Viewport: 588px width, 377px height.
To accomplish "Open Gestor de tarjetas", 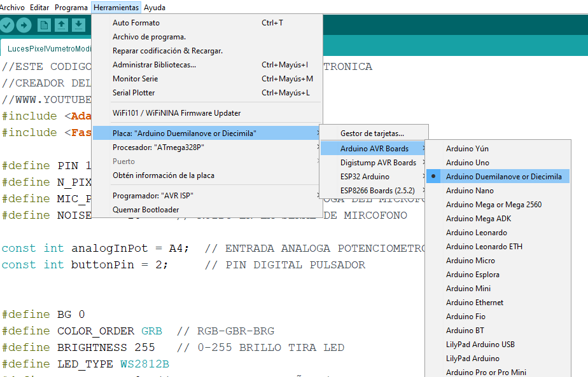I will coord(374,134).
